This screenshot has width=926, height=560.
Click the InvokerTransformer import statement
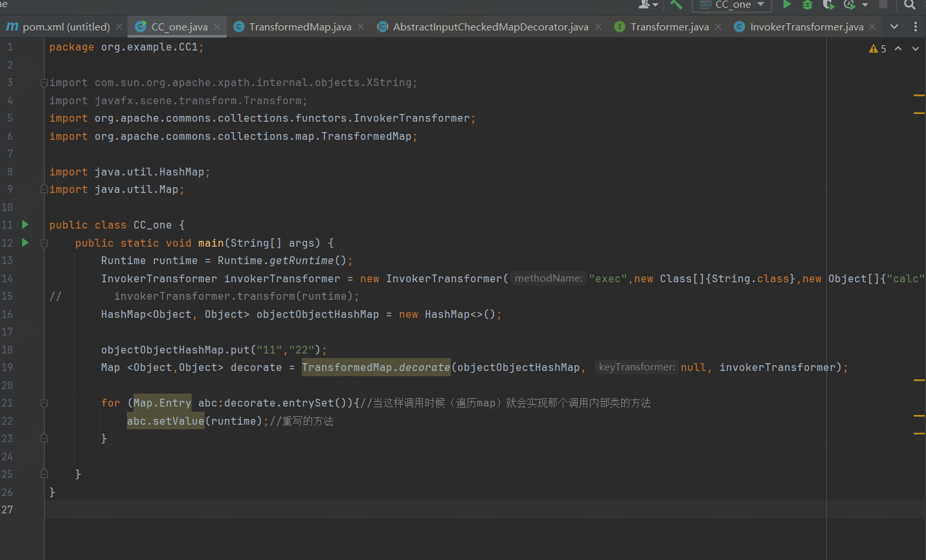[262, 118]
